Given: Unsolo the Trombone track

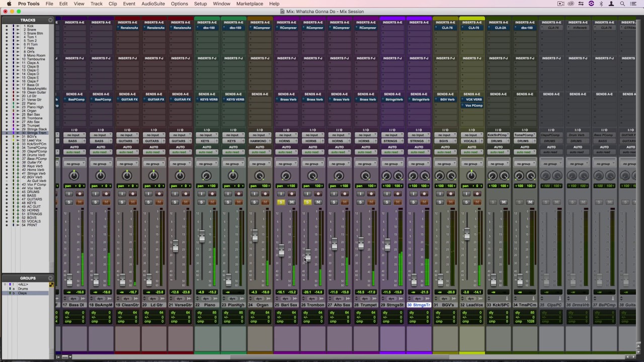Looking at the screenshot, I should [x=307, y=202].
